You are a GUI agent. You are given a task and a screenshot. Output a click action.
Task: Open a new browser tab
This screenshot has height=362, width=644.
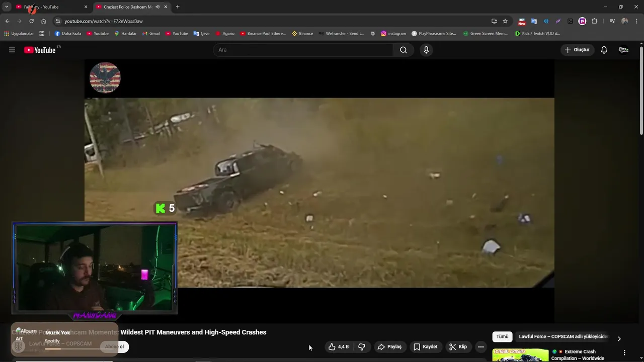[x=178, y=7]
